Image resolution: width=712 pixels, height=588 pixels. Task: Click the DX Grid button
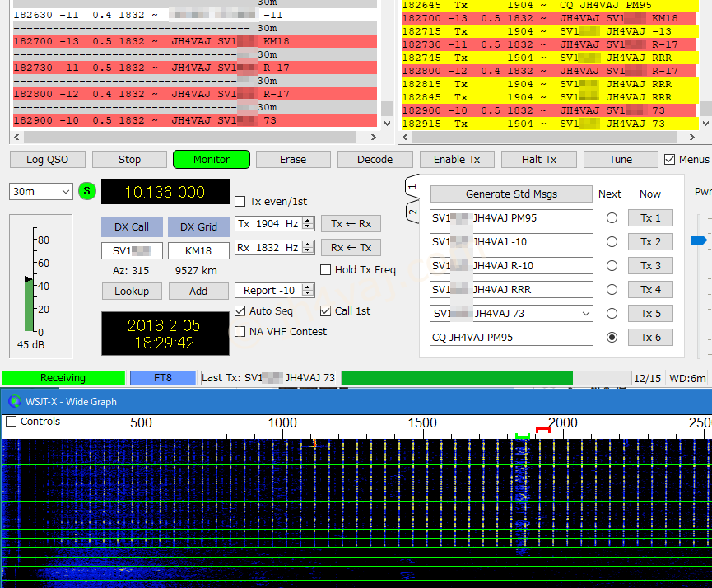198,226
